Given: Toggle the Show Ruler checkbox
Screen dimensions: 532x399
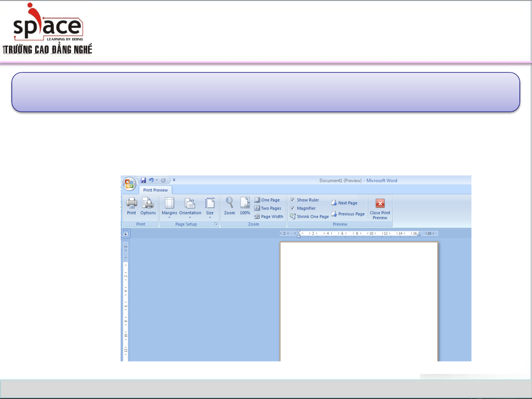Looking at the screenshot, I should (292, 200).
